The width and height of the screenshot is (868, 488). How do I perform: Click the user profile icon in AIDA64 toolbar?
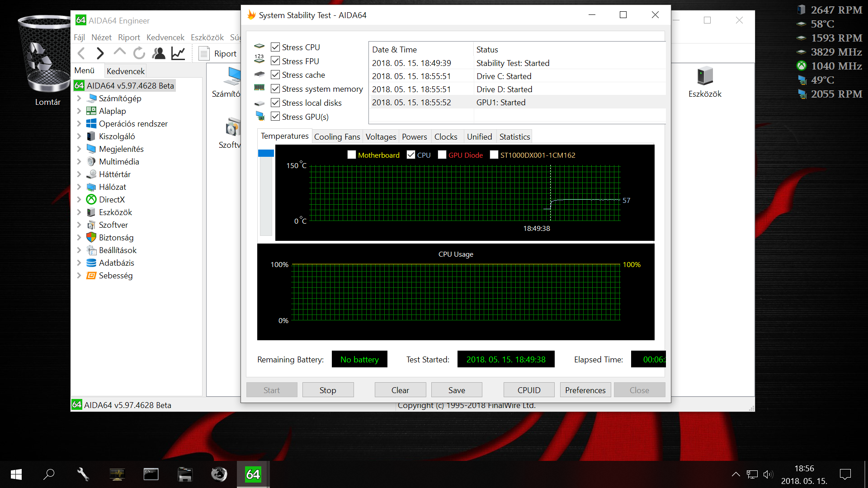159,53
